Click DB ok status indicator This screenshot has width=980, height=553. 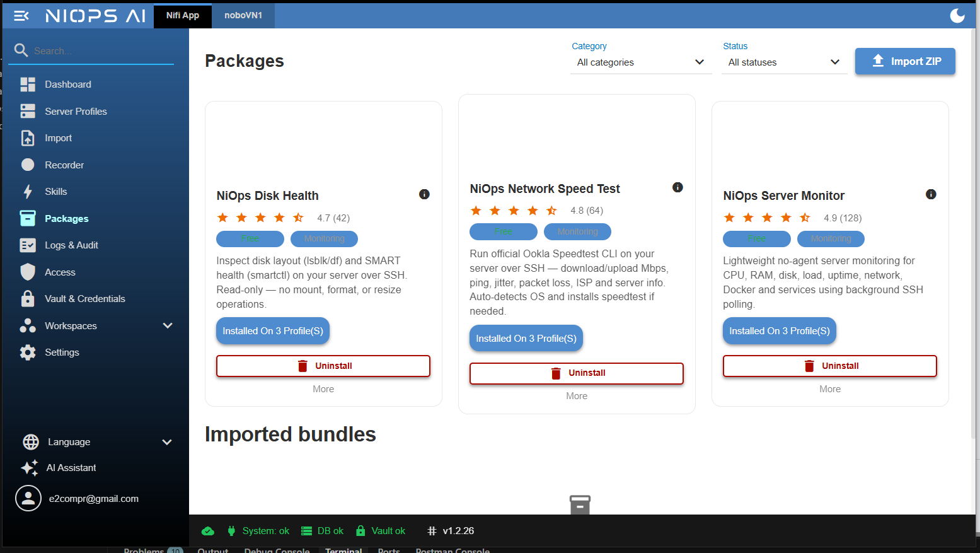pyautogui.click(x=322, y=531)
